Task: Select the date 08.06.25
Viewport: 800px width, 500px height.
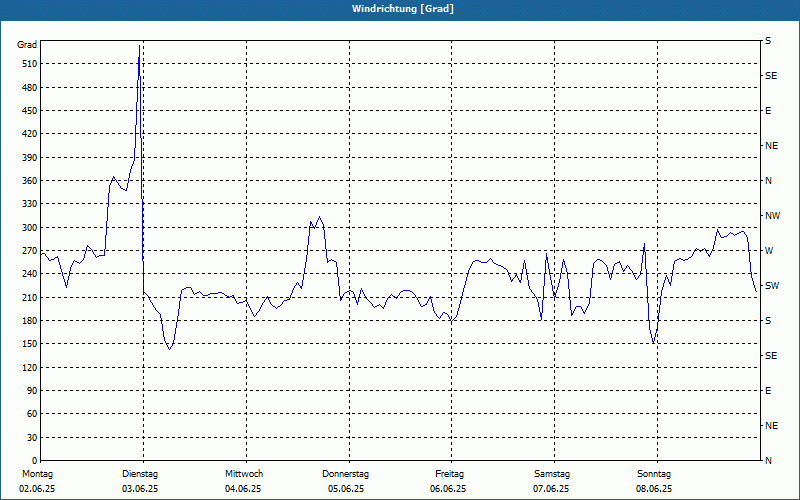Action: (x=654, y=489)
